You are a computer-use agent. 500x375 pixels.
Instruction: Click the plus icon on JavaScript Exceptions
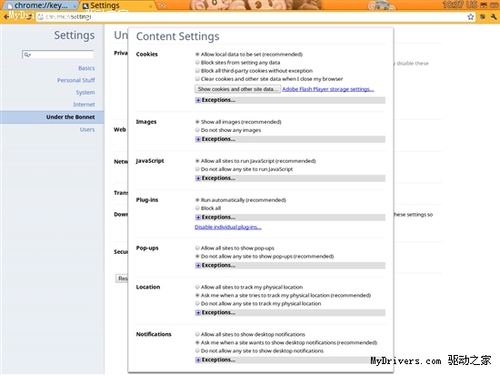(198, 178)
